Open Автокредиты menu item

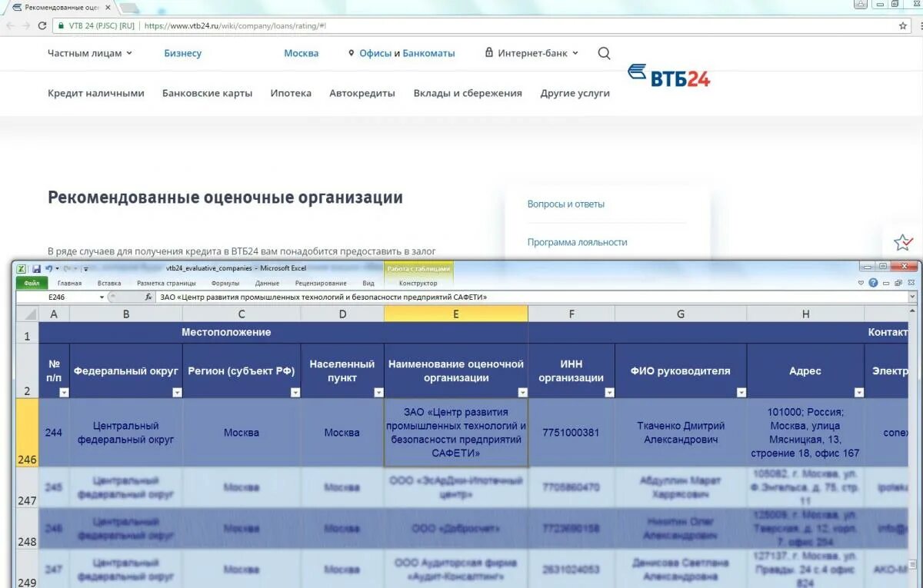point(362,93)
